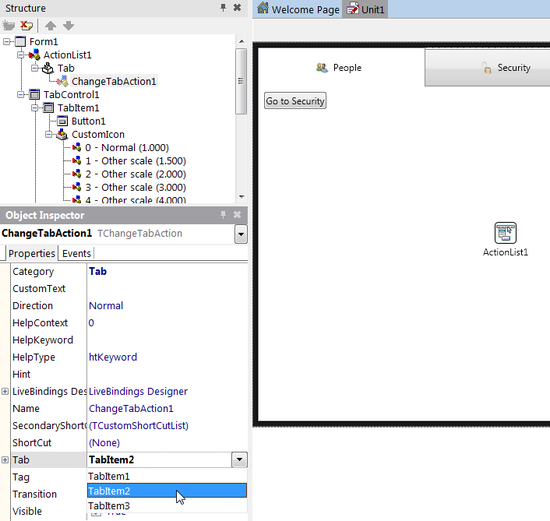Click the Form1 icon in the Structure tree

click(x=20, y=42)
